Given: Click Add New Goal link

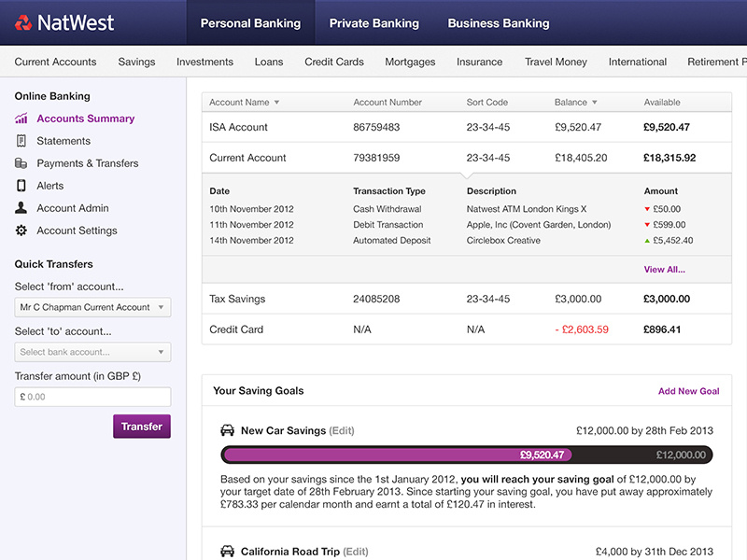Looking at the screenshot, I should pos(688,391).
